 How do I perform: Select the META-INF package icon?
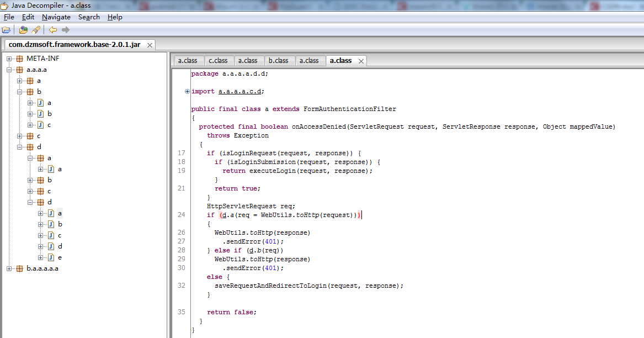pyautogui.click(x=19, y=59)
